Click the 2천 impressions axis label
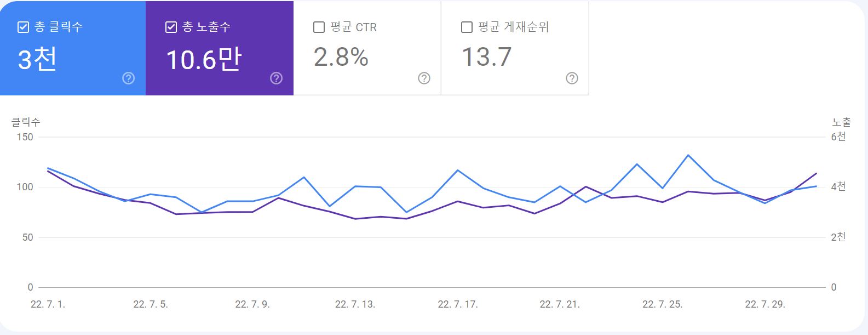 coord(838,237)
